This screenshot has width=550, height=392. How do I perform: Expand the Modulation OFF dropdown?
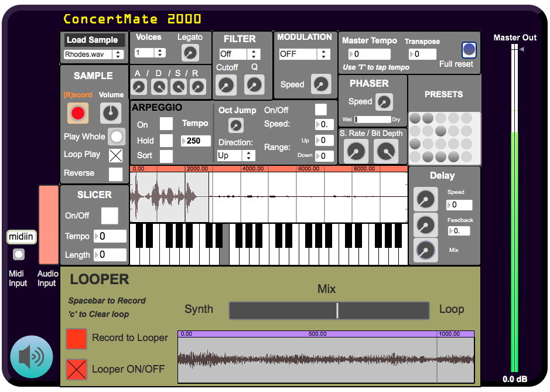tap(305, 54)
